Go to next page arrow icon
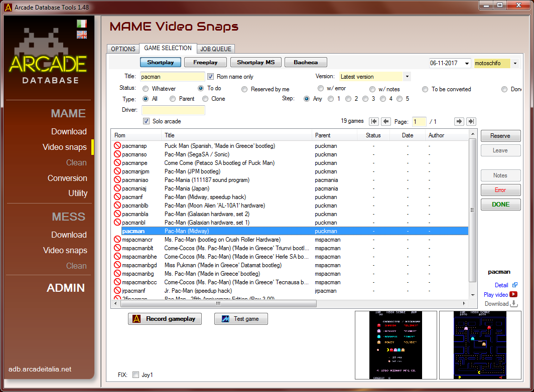 click(459, 121)
